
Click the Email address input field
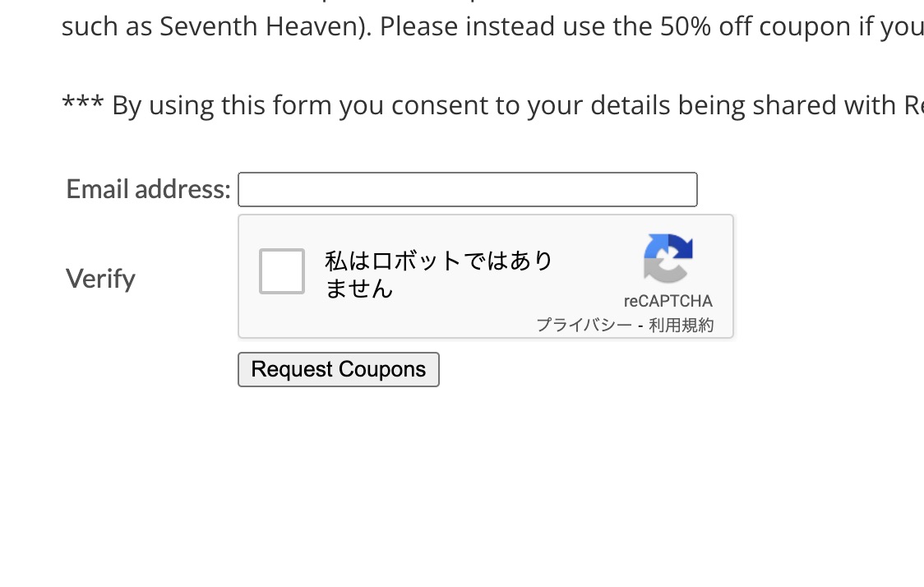pos(467,190)
